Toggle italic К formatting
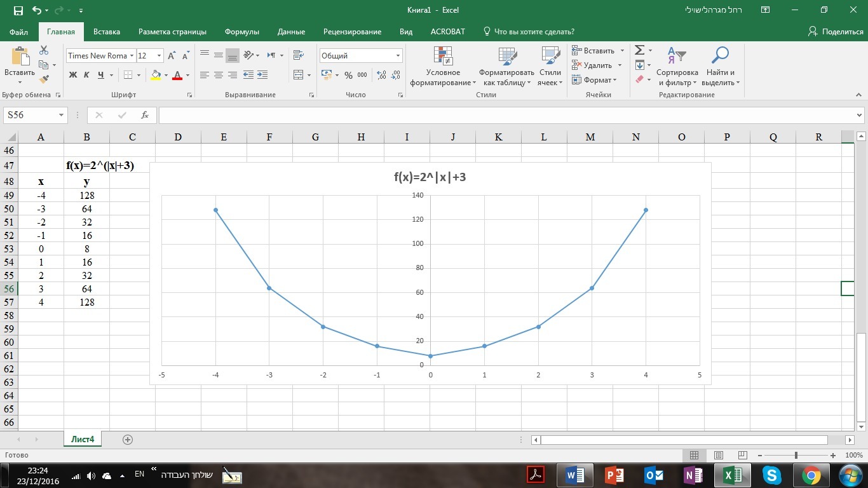 (86, 75)
